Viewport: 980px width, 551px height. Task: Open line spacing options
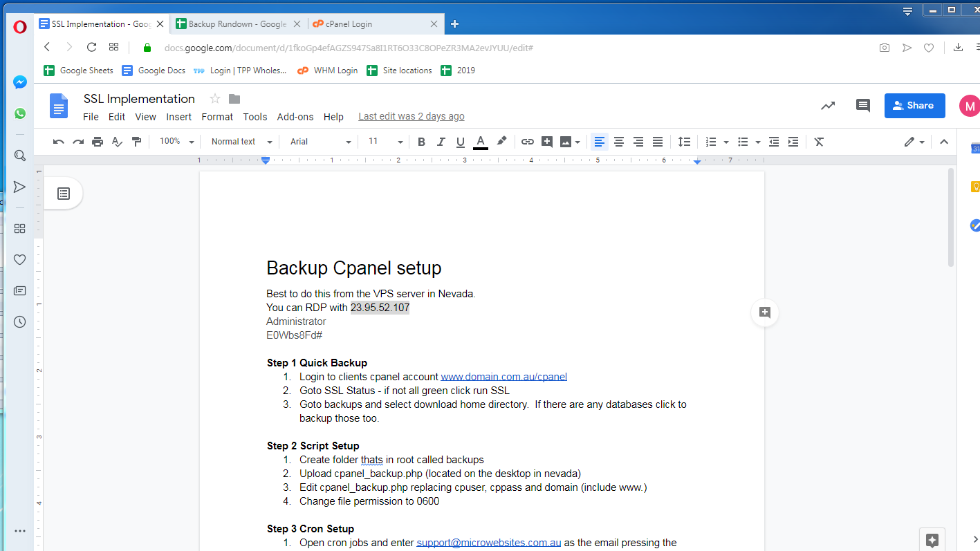(x=684, y=142)
